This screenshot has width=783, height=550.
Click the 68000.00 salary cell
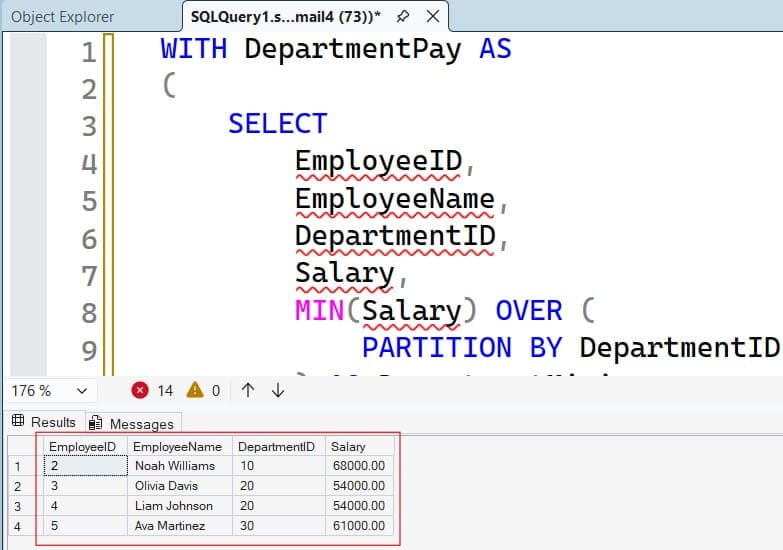[x=360, y=466]
